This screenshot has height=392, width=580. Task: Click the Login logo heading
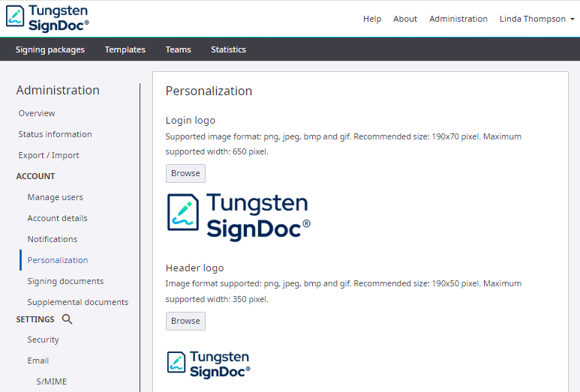(x=191, y=121)
